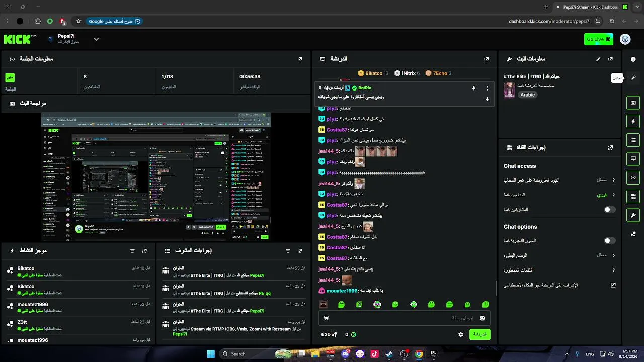Click username mouatez1996 in chat

point(342,291)
